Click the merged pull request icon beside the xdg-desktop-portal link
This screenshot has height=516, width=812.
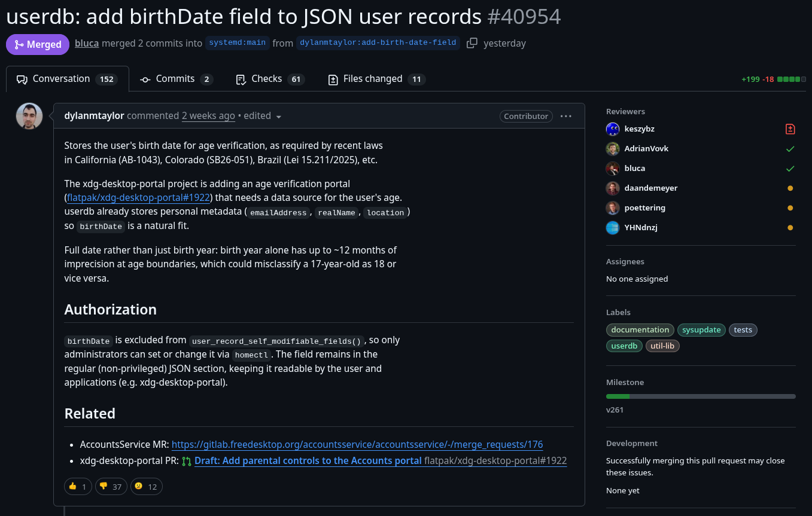pos(186,461)
